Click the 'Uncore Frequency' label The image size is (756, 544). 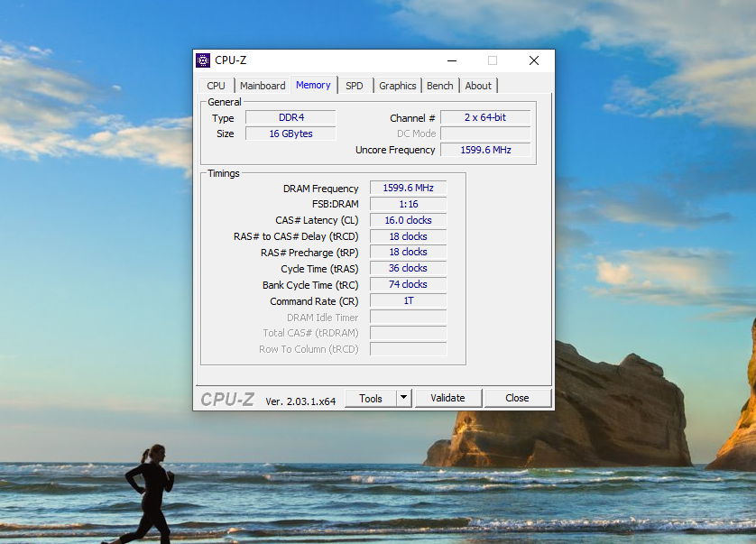click(395, 150)
